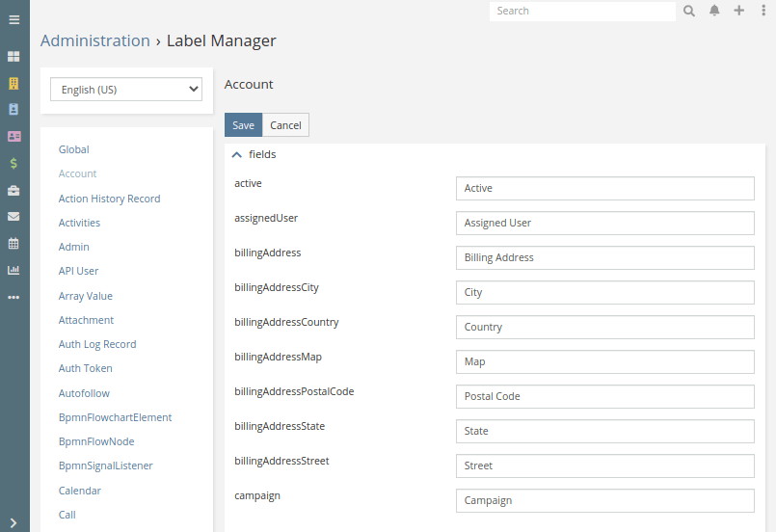Edit the assignedUser label field

(604, 224)
